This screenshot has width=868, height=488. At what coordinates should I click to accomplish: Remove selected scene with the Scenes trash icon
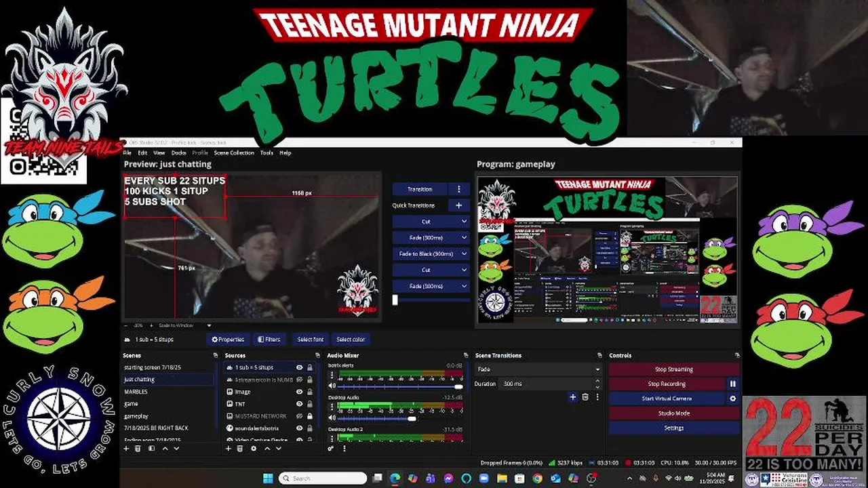click(x=138, y=448)
